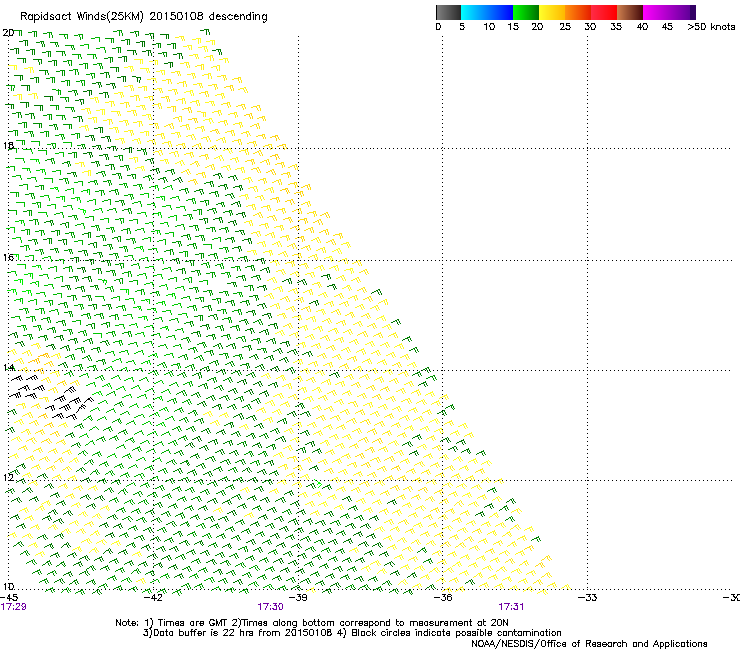Click the note line about GMT times
Screen dimensions: 740x650
coord(312,623)
